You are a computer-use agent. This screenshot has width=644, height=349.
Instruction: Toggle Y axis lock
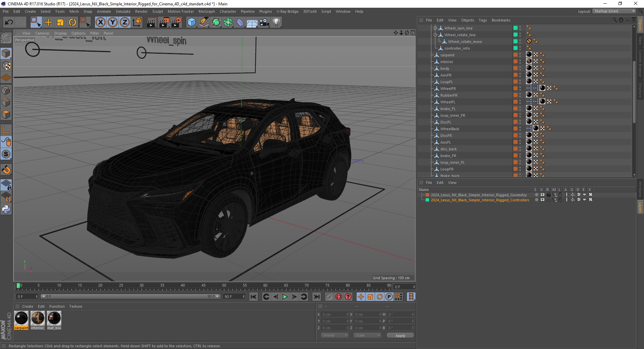coord(113,22)
